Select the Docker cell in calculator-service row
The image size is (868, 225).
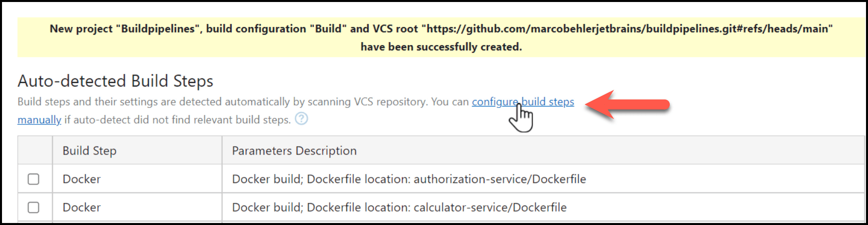[x=82, y=207]
